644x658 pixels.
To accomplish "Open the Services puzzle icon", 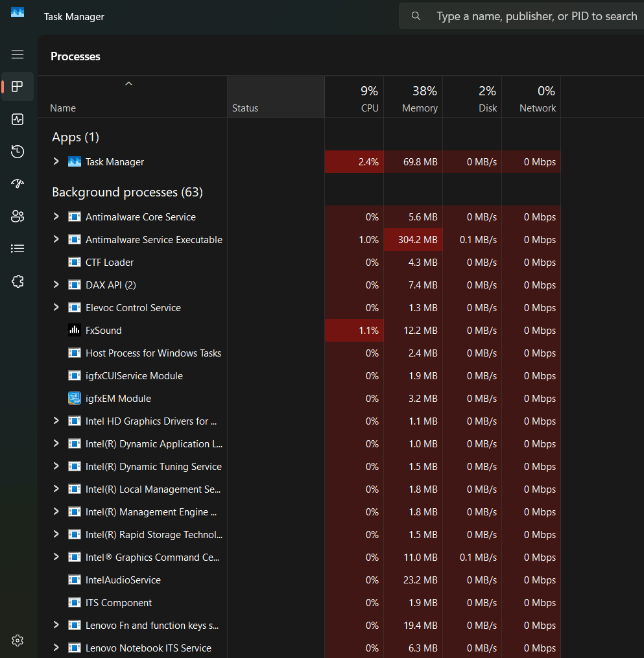I will pyautogui.click(x=18, y=281).
